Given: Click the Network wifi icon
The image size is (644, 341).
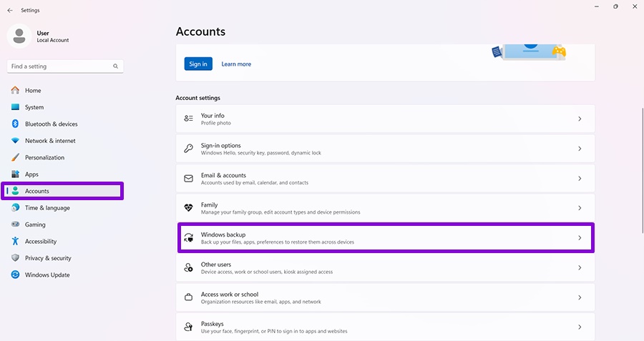Looking at the screenshot, I should point(15,141).
